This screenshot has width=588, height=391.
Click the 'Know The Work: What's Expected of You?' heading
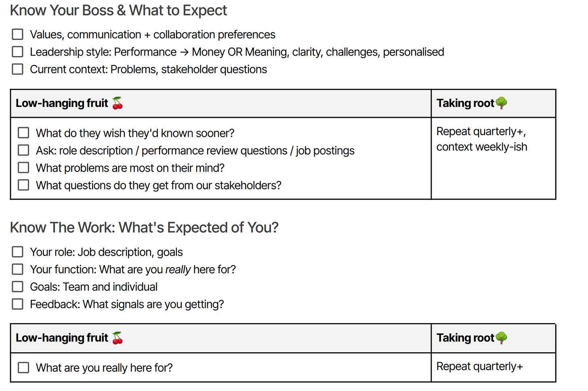click(x=144, y=228)
